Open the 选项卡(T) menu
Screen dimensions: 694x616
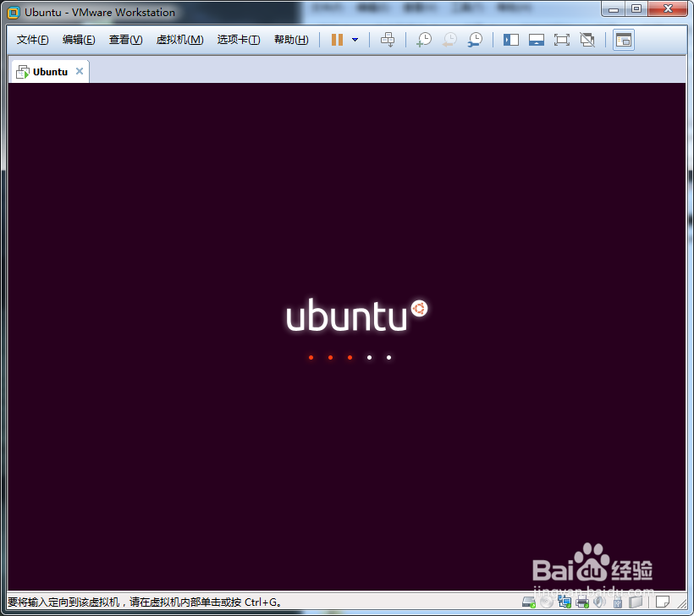tap(239, 40)
